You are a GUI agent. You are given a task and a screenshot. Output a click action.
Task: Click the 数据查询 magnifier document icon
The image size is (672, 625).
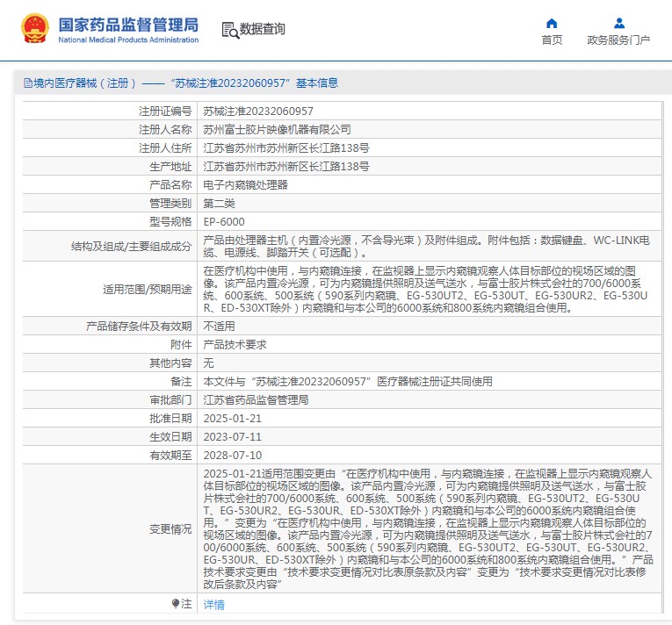click(x=229, y=30)
